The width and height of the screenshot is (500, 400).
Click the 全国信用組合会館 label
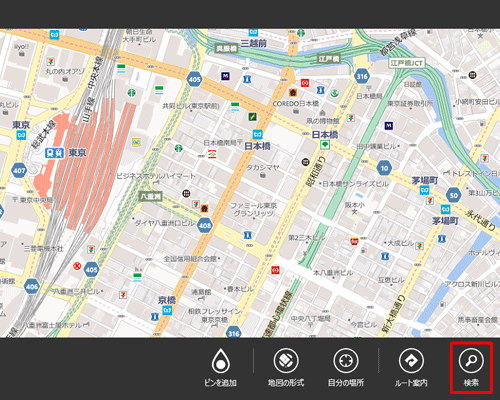(x=190, y=258)
